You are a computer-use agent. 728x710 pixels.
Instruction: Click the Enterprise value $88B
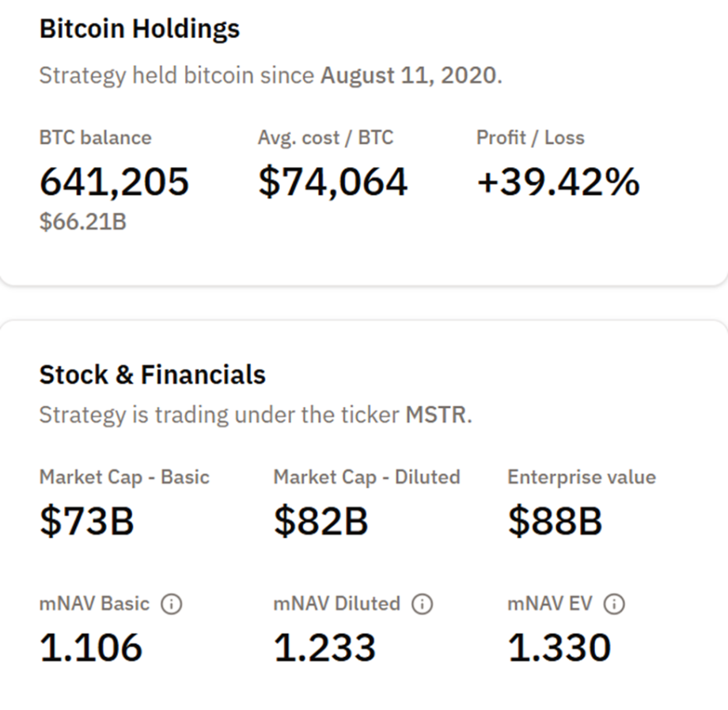coord(555,521)
